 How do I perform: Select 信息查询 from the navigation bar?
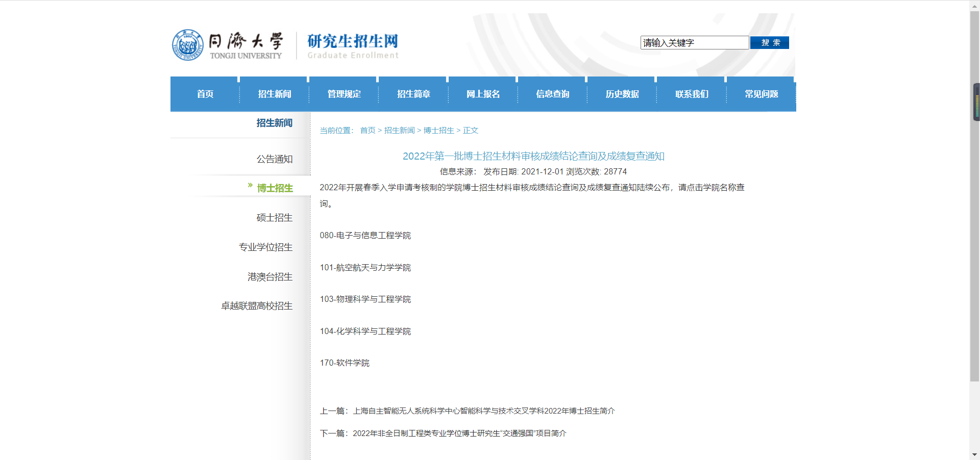click(x=552, y=94)
